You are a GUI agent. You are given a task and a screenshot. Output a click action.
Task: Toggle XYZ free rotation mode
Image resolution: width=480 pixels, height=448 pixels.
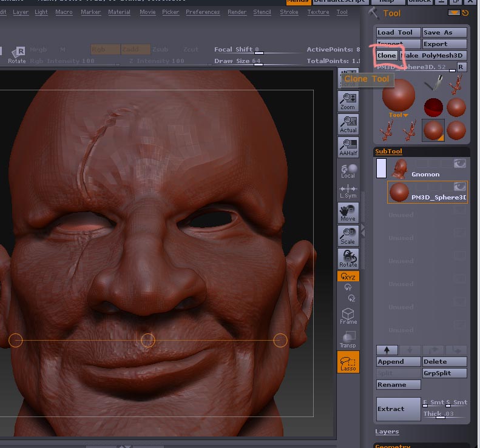[348, 276]
